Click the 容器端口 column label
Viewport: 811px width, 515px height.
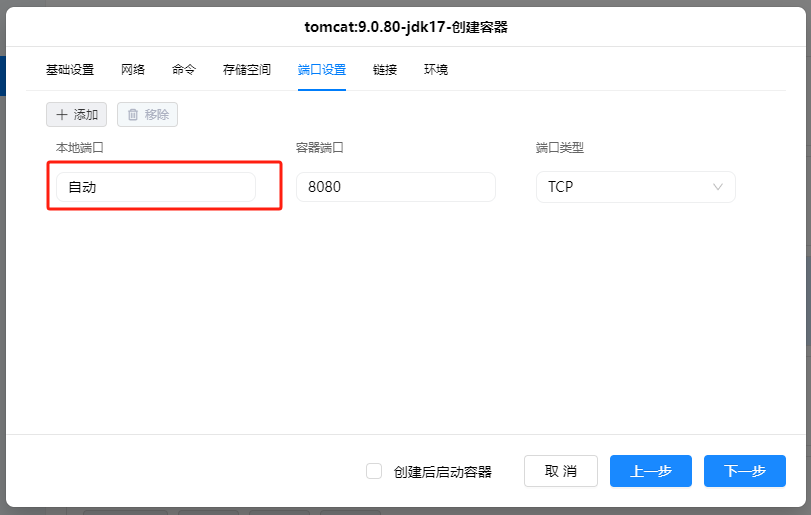[320, 148]
